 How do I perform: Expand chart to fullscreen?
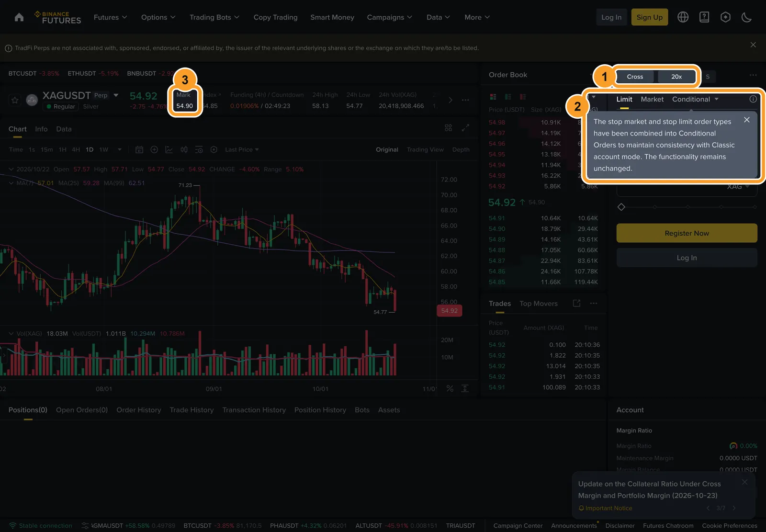click(465, 128)
